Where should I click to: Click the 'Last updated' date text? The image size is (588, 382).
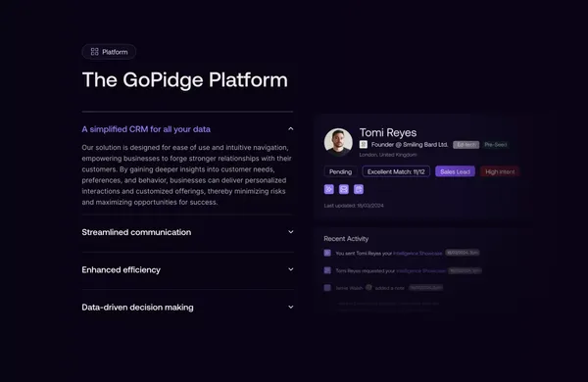[354, 206]
